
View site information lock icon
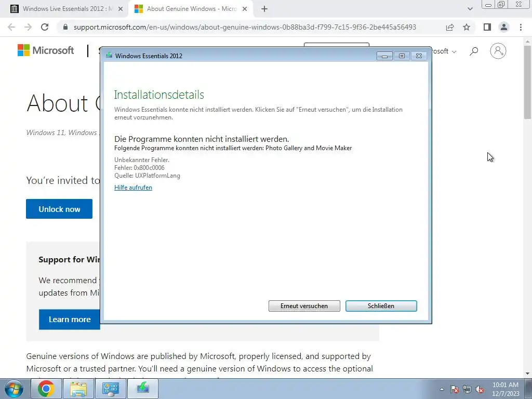tap(65, 27)
